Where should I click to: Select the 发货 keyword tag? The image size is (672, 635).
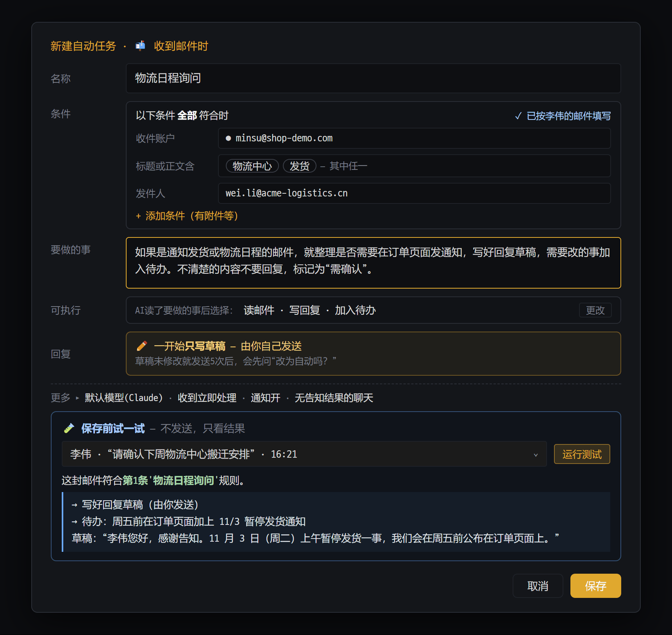(x=299, y=166)
